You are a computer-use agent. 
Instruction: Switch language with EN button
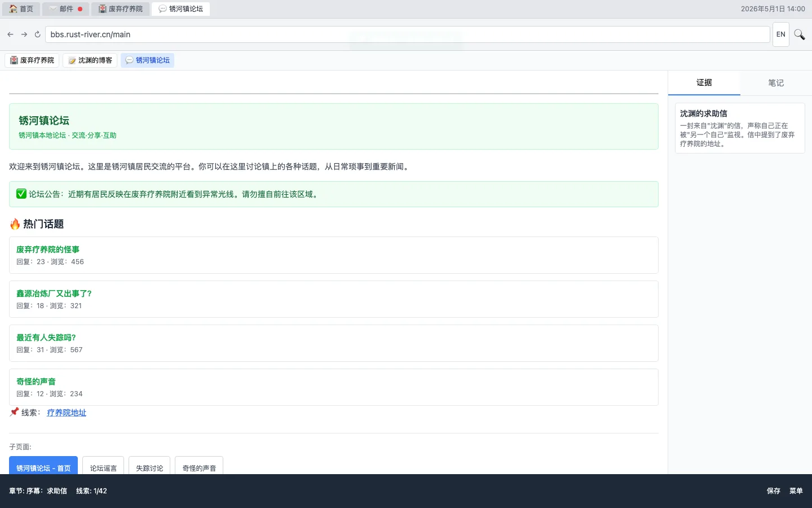[x=780, y=34]
